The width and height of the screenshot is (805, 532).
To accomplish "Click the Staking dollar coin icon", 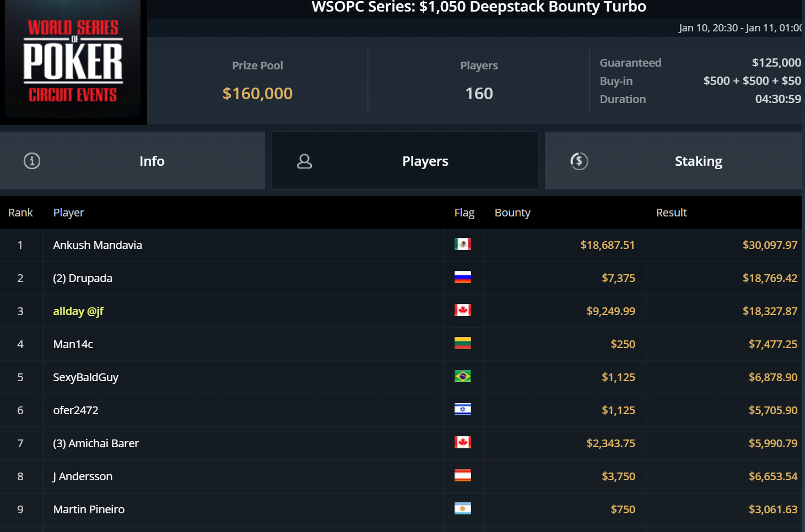I will click(x=579, y=161).
